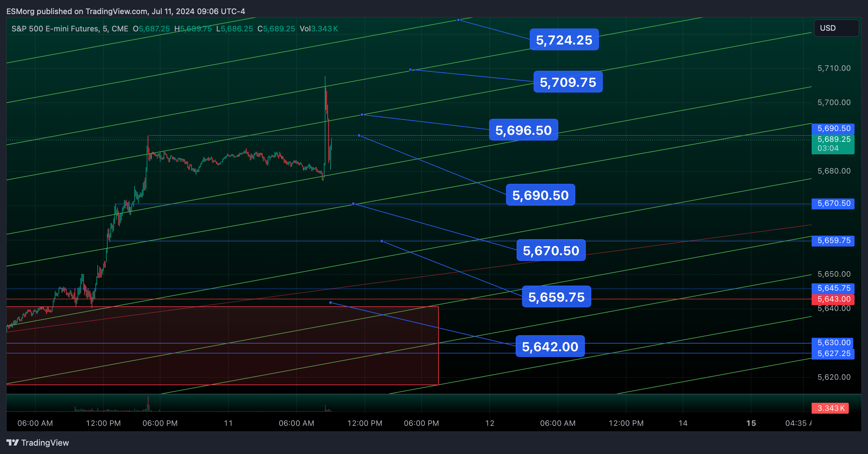Click the 5,659.75 price axis tag
Screen dimensions: 868x454
tap(833, 240)
